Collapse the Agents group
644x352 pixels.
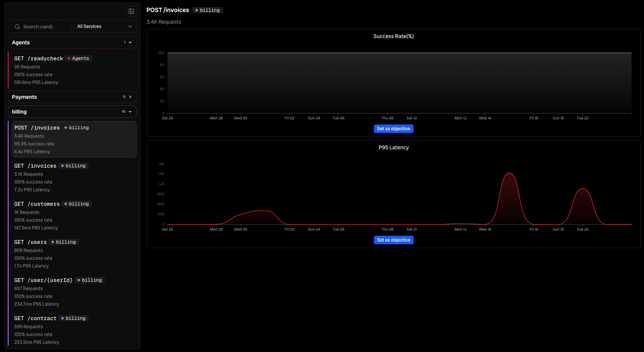coord(72,42)
